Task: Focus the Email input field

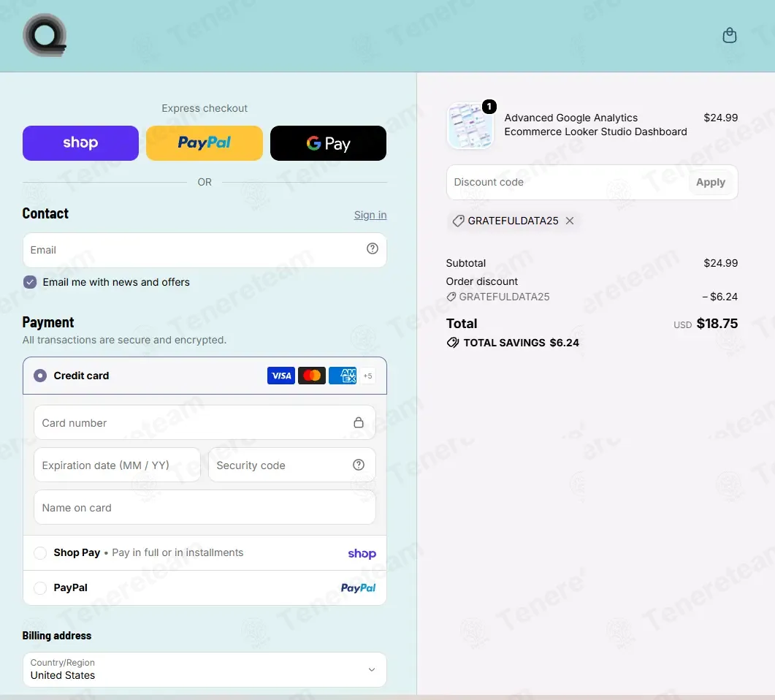Action: [x=205, y=250]
